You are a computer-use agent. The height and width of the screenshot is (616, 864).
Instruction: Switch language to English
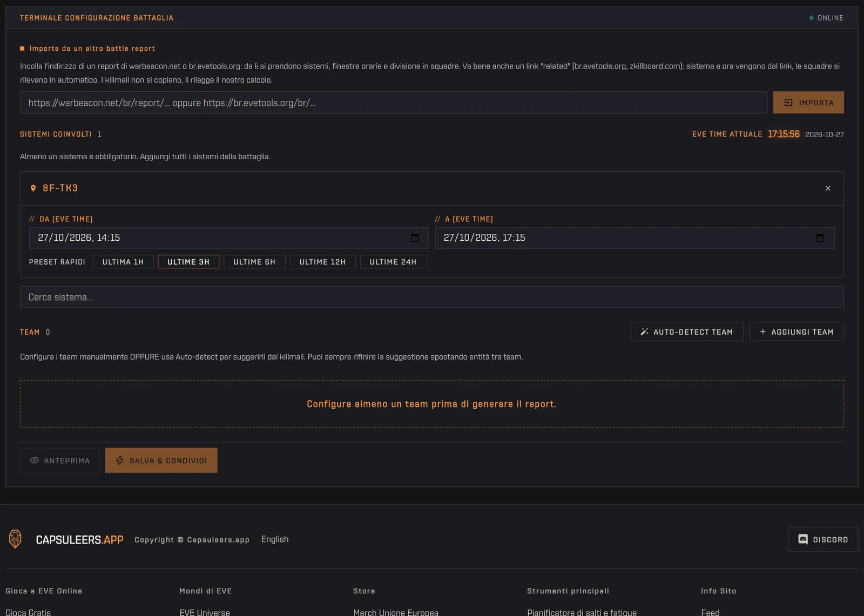pyautogui.click(x=275, y=539)
